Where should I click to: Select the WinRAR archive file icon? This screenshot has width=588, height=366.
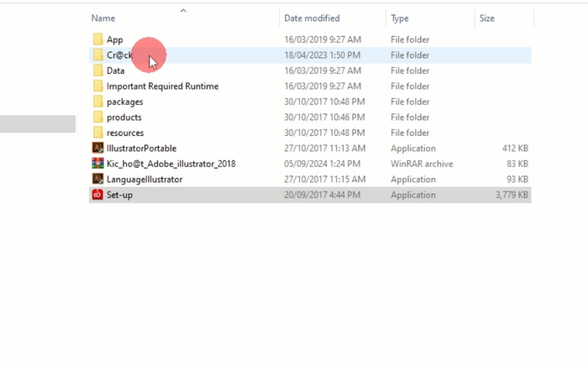pyautogui.click(x=98, y=164)
